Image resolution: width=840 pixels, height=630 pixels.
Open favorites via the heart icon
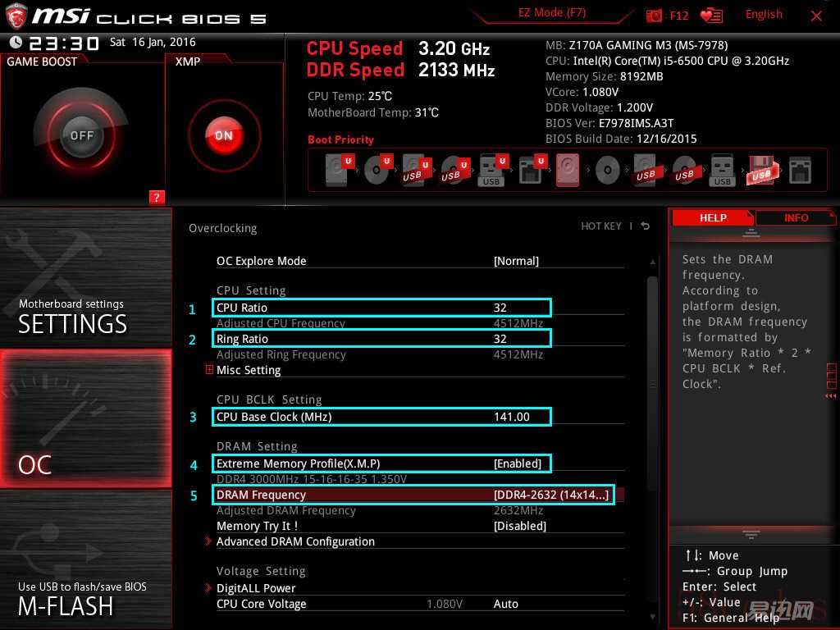pos(711,16)
